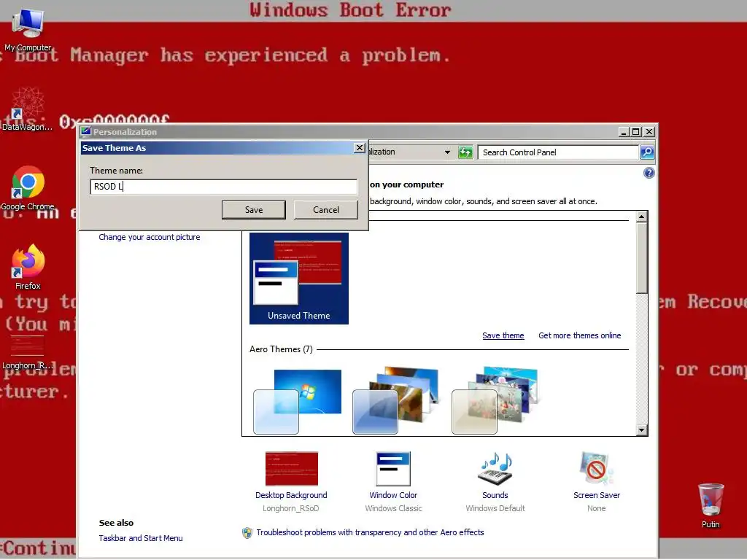This screenshot has width=747, height=560.
Task: Select the Unsaved Theme thumbnail
Action: (298, 278)
